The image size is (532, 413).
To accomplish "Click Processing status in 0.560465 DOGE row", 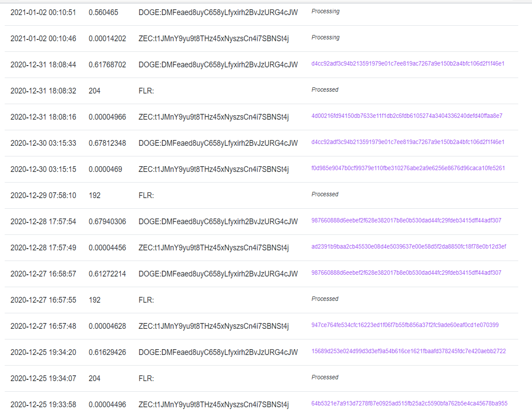I will click(x=325, y=12).
